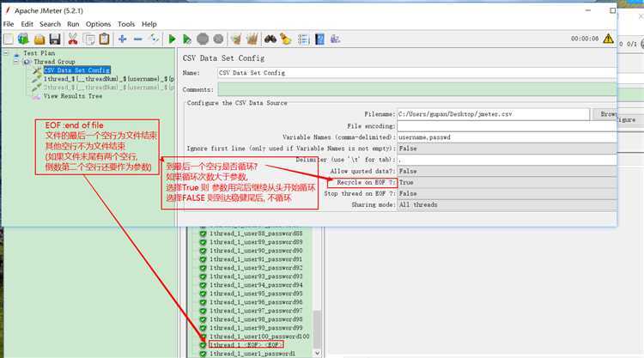This screenshot has height=358, width=644.
Task: Click the Variable Names field
Action: pos(507,137)
